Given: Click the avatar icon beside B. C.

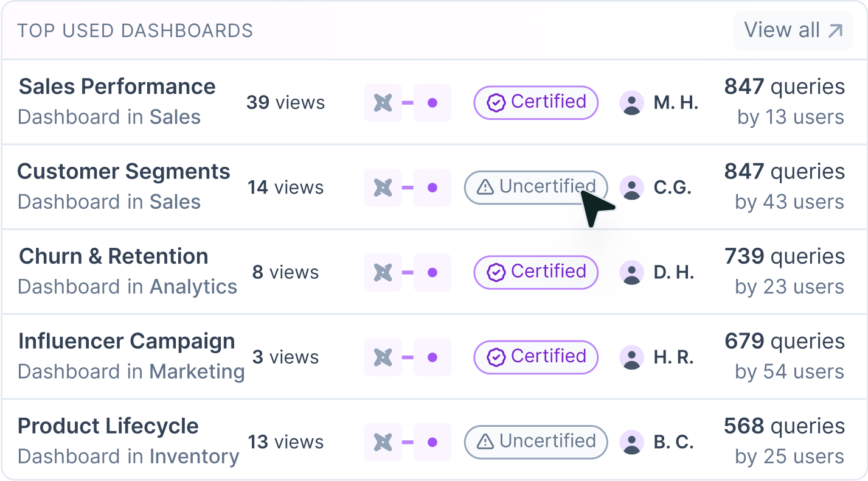Looking at the screenshot, I should coord(633,442).
